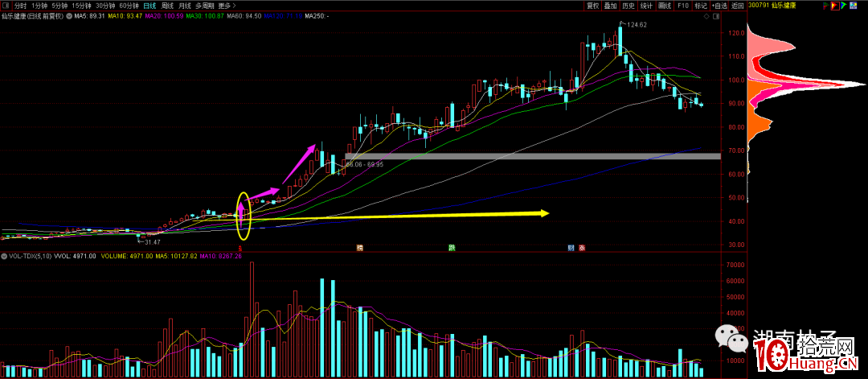
Task: Open F10 company info
Action: point(683,6)
